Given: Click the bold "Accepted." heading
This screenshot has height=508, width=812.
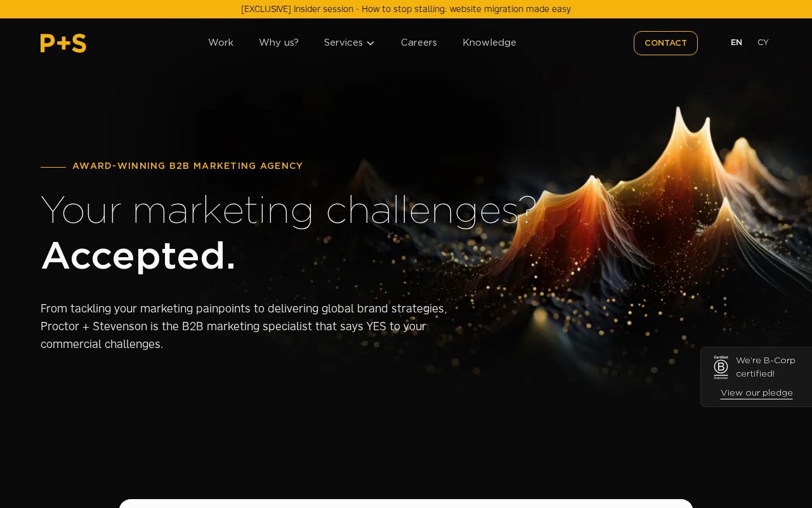Looking at the screenshot, I should coord(138,256).
